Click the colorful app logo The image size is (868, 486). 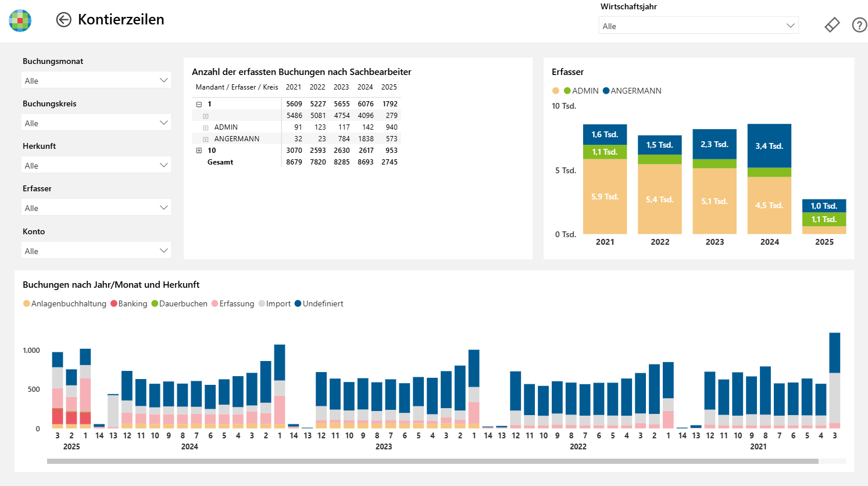(20, 20)
